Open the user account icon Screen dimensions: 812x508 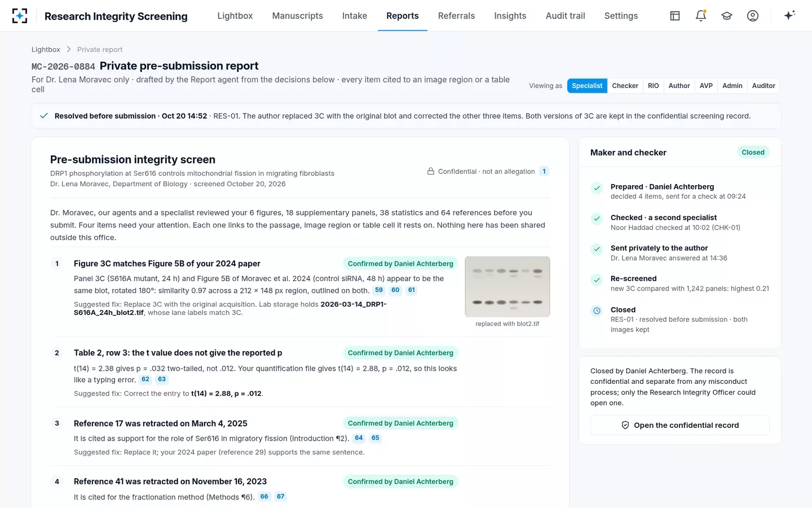pyautogui.click(x=753, y=16)
